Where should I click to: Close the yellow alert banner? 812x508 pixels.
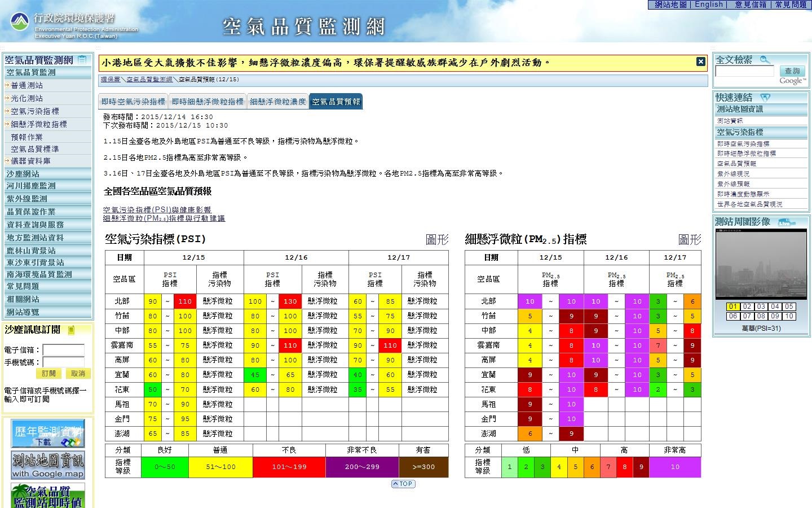coord(701,62)
